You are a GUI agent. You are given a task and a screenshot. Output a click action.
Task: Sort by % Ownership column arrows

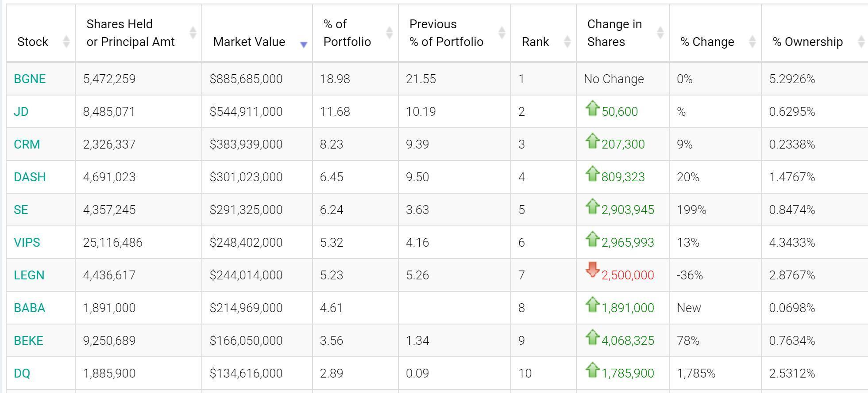861,42
